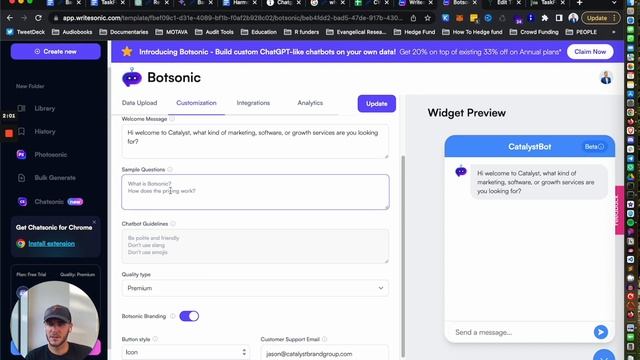Open the Audit Tools bookmarks folder

[x=215, y=32]
